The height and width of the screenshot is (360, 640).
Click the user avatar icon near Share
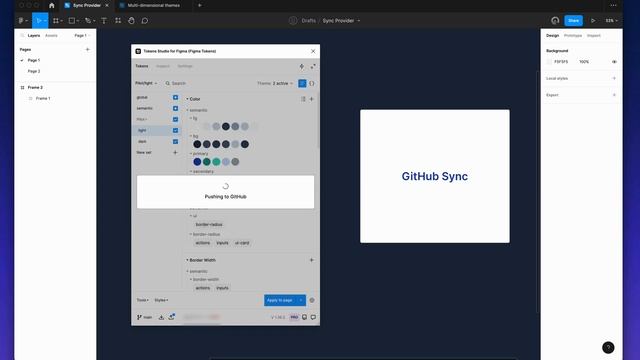click(x=555, y=20)
